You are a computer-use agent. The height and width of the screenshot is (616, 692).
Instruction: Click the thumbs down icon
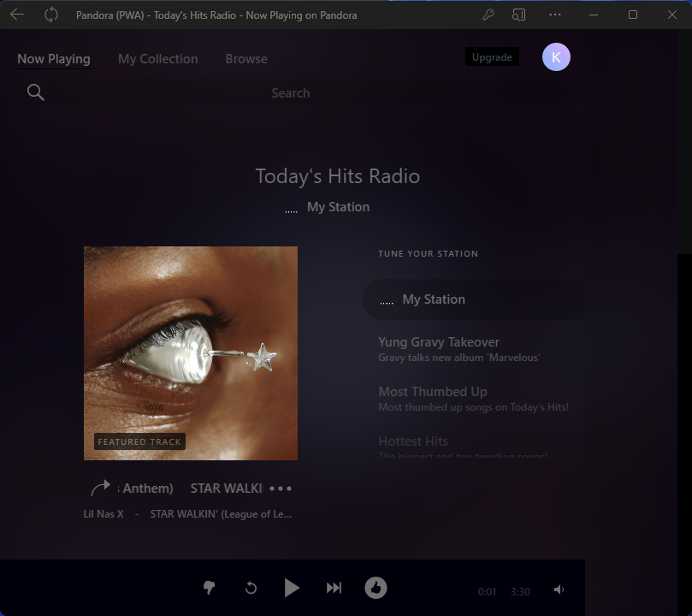pos(209,588)
